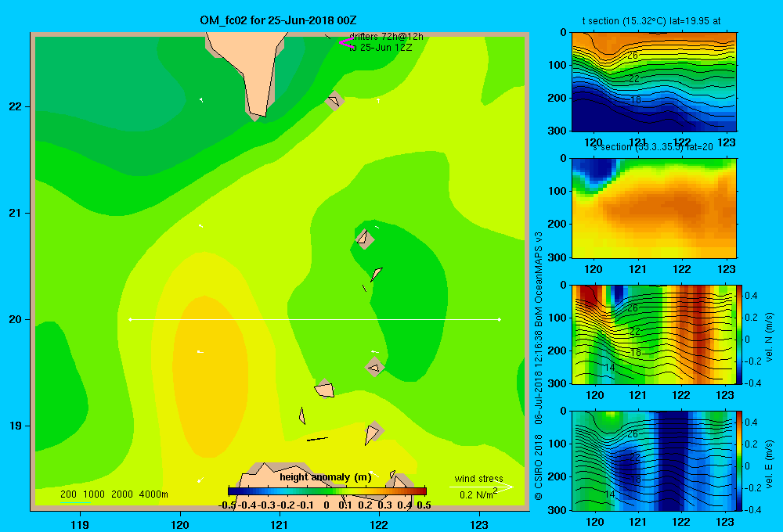This screenshot has height=532, width=783.
Task: Click the map title OM_fc02 for 25-Jun-2018 00Z
Action: [278, 20]
